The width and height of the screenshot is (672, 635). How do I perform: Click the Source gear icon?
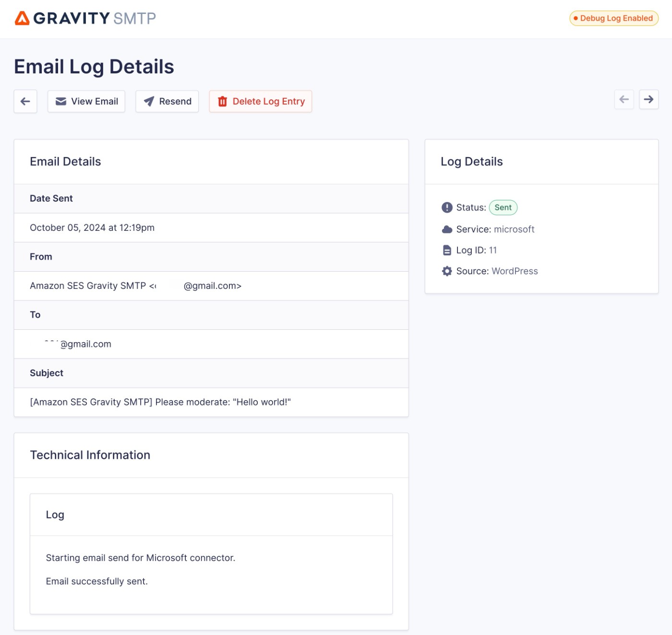447,271
